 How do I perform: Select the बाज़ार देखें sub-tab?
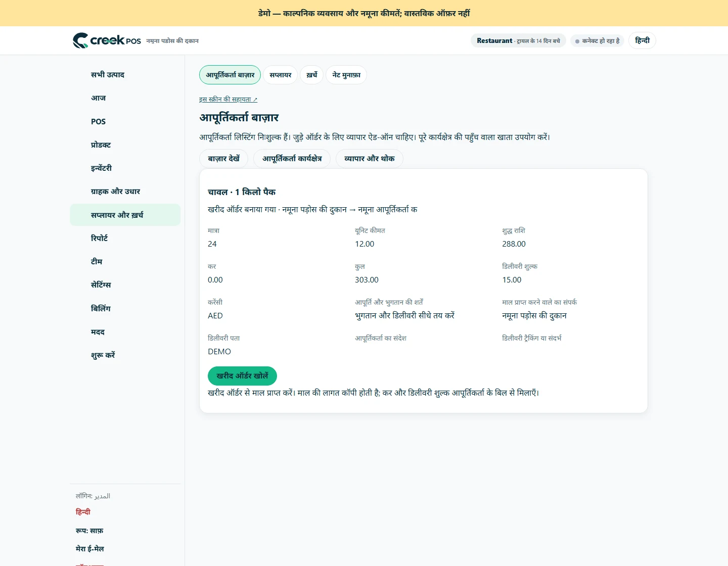tap(223, 159)
